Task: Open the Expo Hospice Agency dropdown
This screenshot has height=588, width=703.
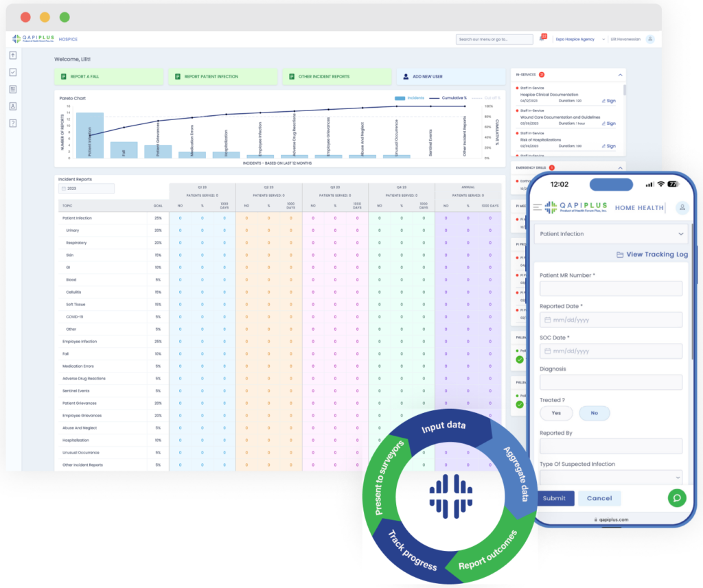Action: pos(580,39)
